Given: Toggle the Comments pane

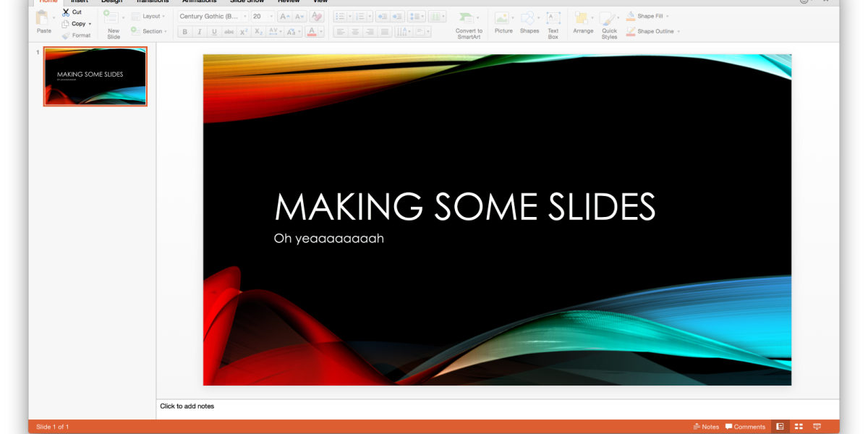Looking at the screenshot, I should [745, 427].
